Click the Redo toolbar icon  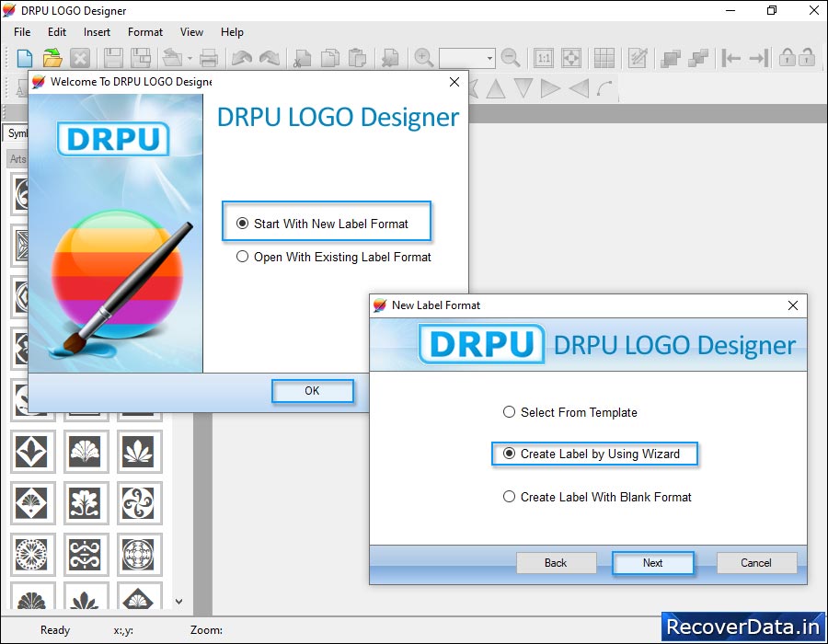(x=270, y=58)
